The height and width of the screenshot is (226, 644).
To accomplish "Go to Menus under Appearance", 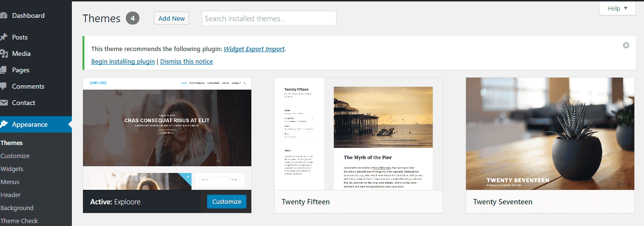I will point(10,182).
